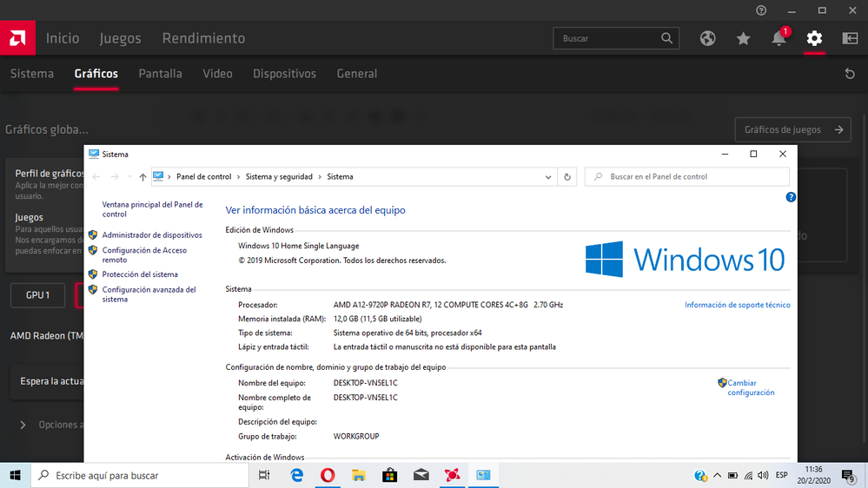Screen dimensions: 868x488
Task: Switch to Sistema settings subtab
Action: (x=32, y=74)
